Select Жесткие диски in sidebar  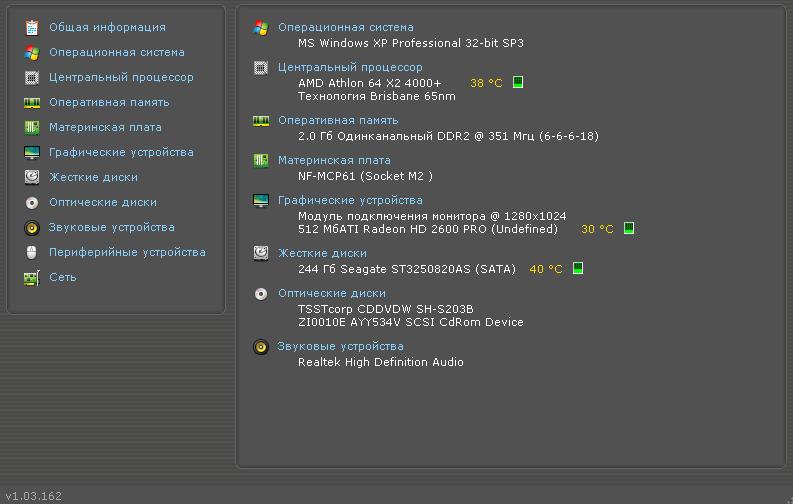point(94,177)
